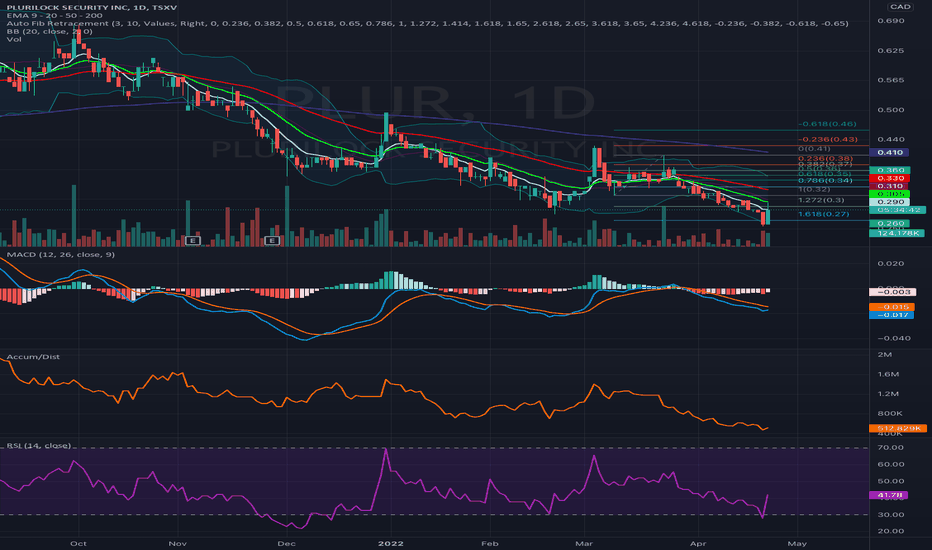
Task: Click the earnings 'E' marker near December
Action: 272,240
